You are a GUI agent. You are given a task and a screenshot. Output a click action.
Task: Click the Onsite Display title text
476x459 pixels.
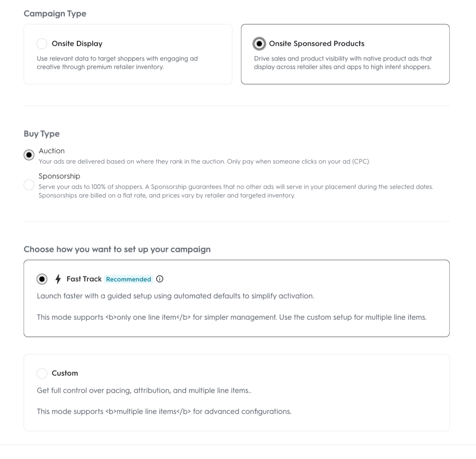click(77, 44)
